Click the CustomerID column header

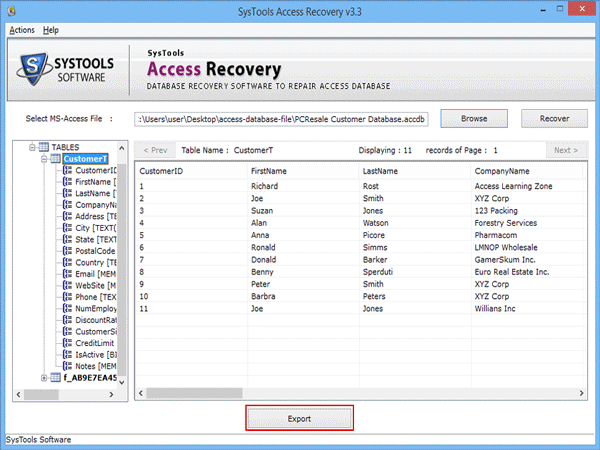point(191,171)
